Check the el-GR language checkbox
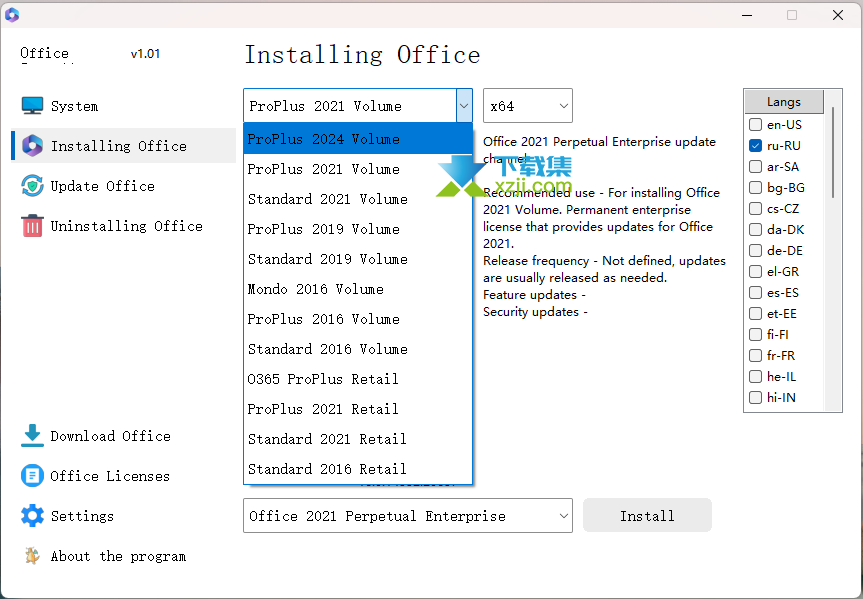Image resolution: width=863 pixels, height=599 pixels. tap(756, 271)
